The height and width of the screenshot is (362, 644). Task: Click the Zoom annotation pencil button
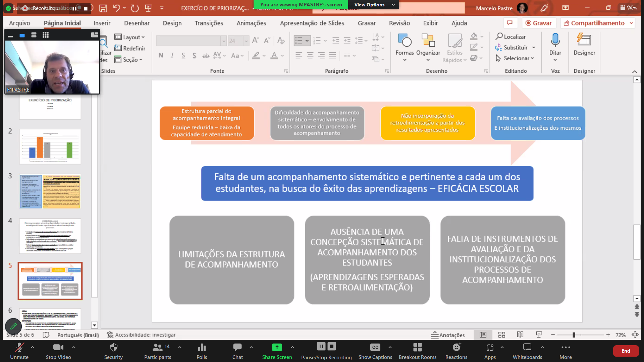click(x=13, y=326)
